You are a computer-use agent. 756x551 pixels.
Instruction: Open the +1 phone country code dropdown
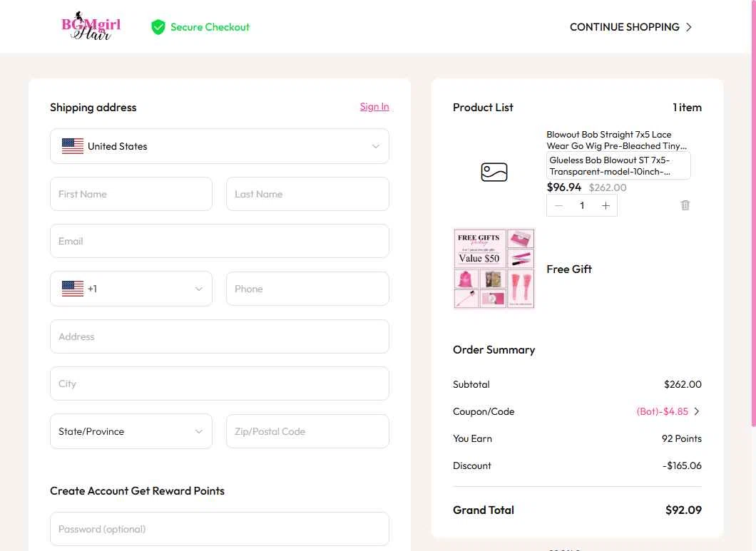click(x=131, y=289)
